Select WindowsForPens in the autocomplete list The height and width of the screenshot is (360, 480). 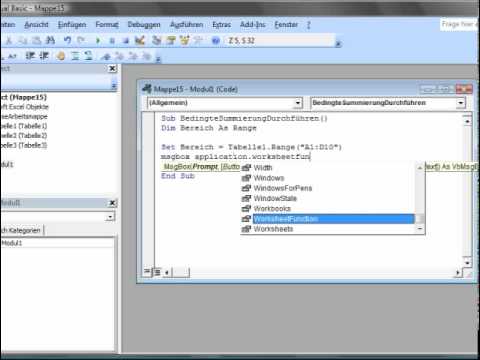[x=283, y=188]
